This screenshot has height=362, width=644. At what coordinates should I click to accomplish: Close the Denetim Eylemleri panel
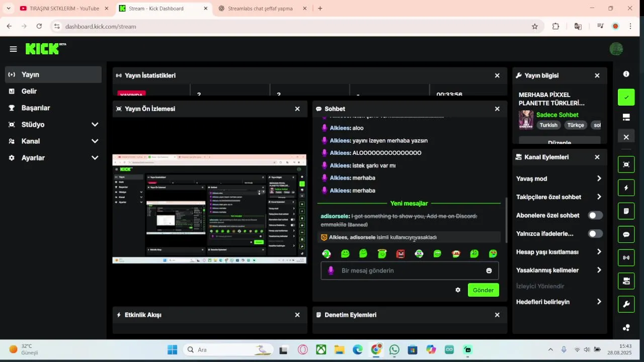coord(497,315)
